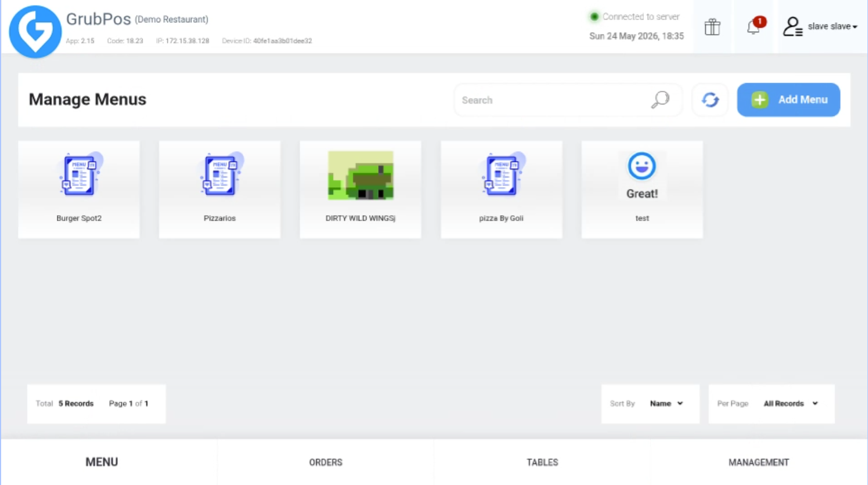Select the Burger Spot2 label
The height and width of the screenshot is (485, 868).
tap(79, 218)
